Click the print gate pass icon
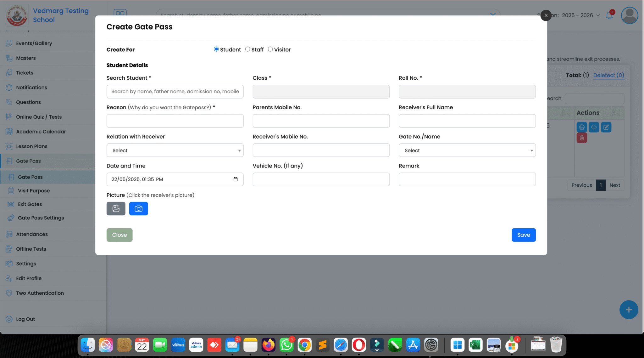The image size is (644, 358). coord(581,127)
